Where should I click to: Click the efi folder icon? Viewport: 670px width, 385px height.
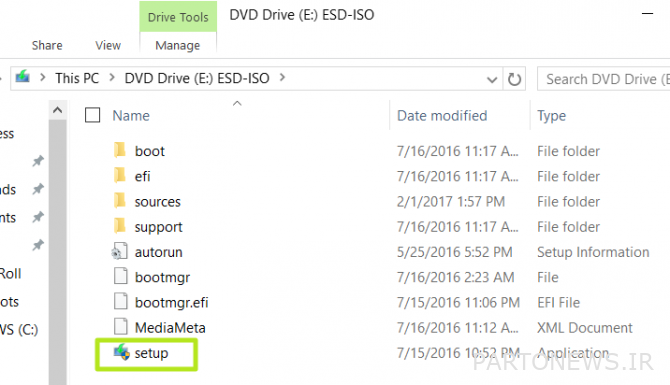tap(120, 176)
